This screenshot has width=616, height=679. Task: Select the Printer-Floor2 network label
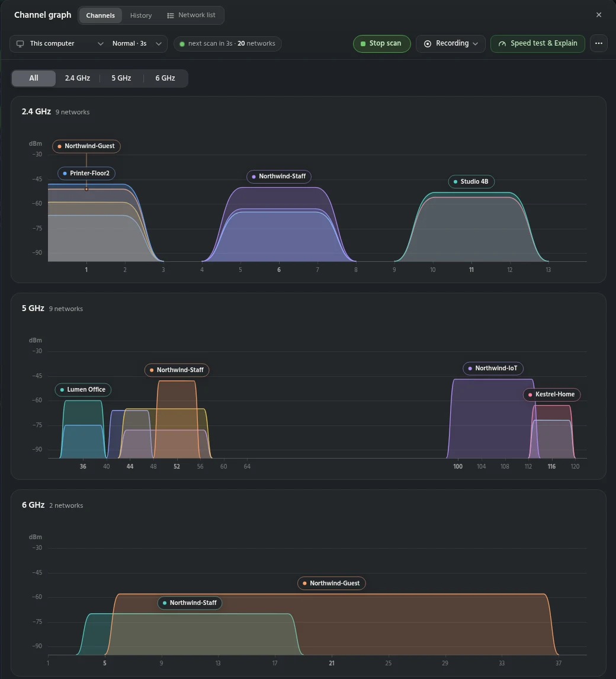[86, 173]
